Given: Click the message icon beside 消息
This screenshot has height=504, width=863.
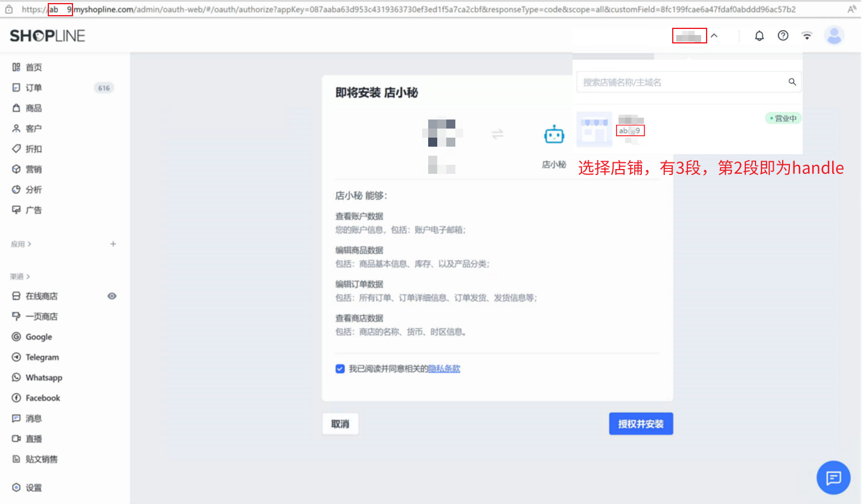Looking at the screenshot, I should 16,418.
